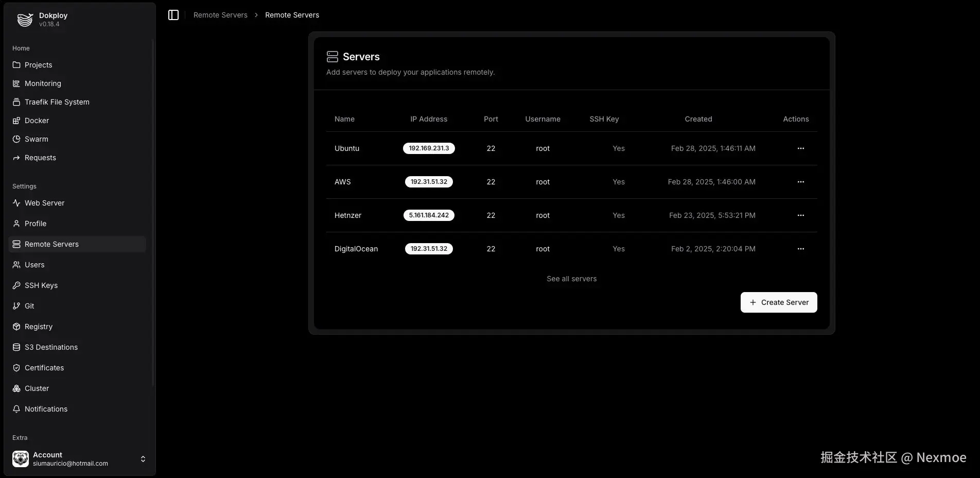This screenshot has height=478, width=980.
Task: Navigate to Docker section
Action: (x=77, y=121)
